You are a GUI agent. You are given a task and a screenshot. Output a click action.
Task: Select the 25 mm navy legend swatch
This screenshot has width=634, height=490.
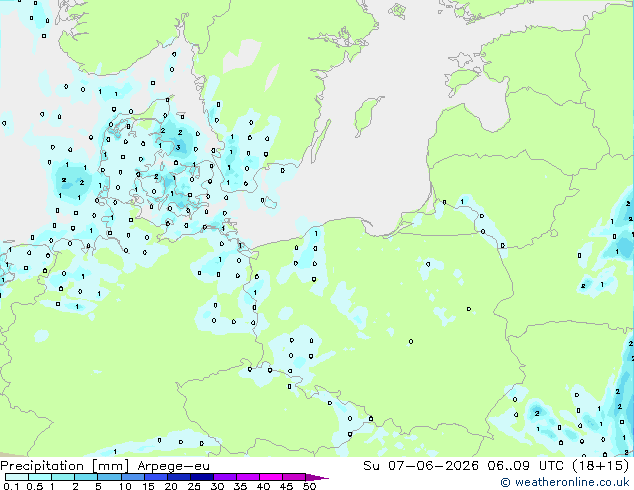coord(202,477)
